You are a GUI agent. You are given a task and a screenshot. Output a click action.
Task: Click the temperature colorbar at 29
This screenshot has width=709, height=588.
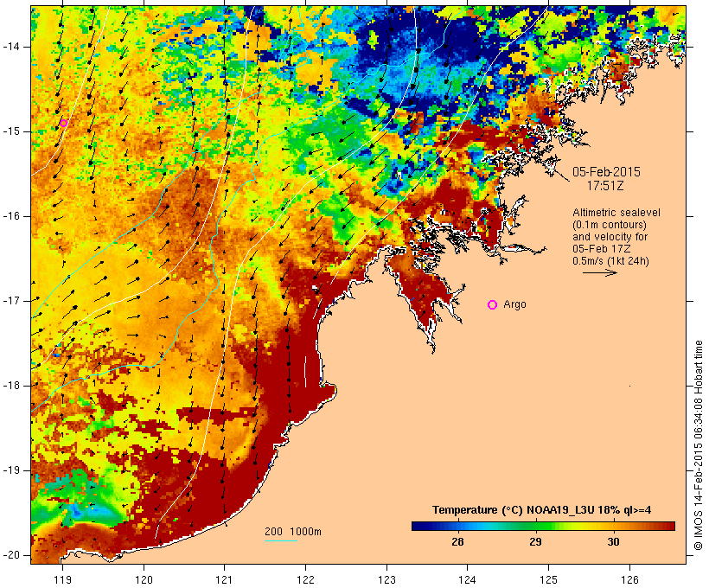point(535,526)
